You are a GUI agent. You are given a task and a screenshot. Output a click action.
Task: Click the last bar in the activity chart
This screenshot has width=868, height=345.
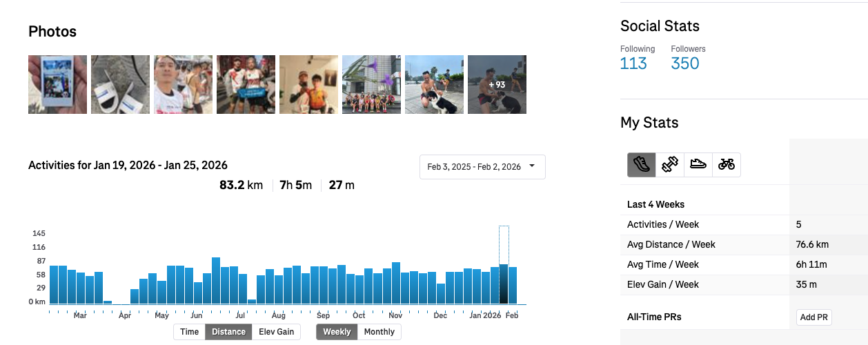click(513, 286)
